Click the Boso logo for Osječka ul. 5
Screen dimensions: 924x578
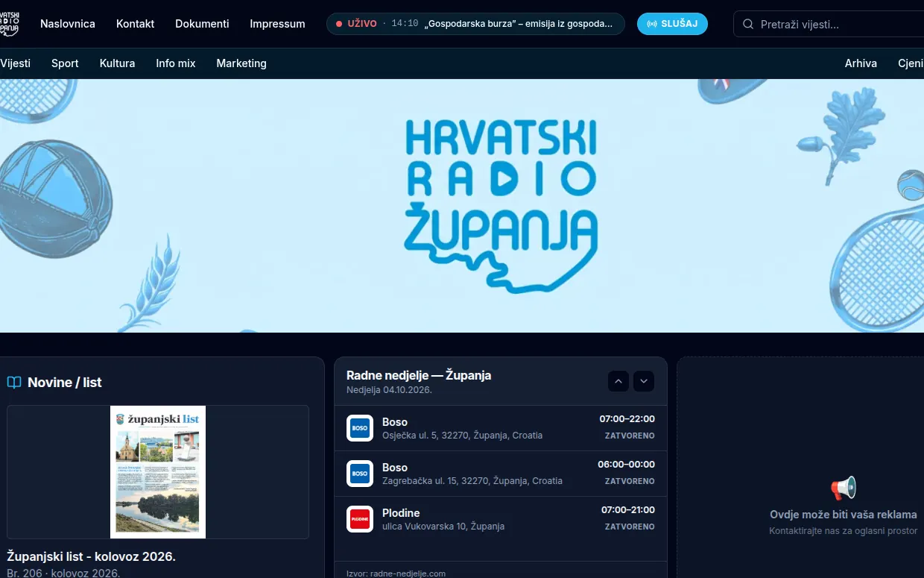click(360, 428)
